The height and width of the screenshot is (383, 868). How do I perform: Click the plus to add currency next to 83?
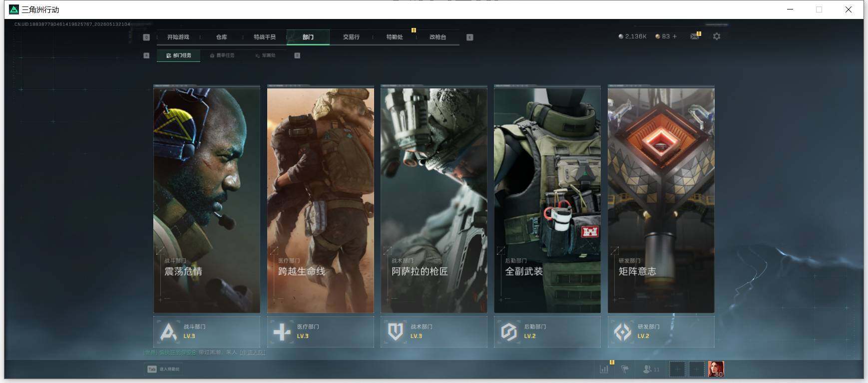pyautogui.click(x=675, y=36)
